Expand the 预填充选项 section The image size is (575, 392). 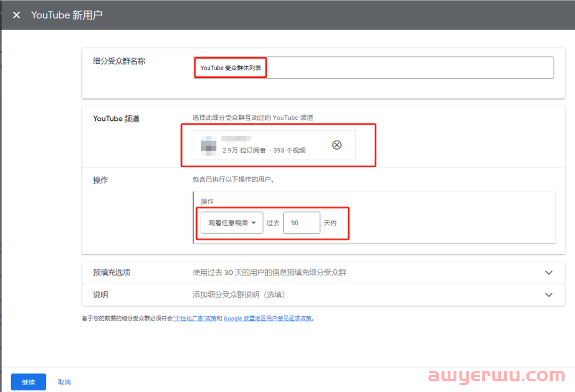coord(548,273)
